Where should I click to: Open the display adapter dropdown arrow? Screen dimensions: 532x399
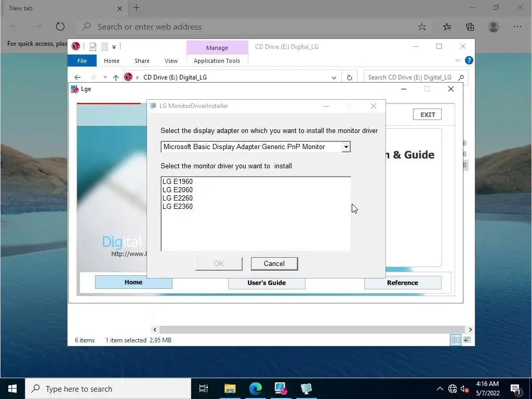[345, 147]
